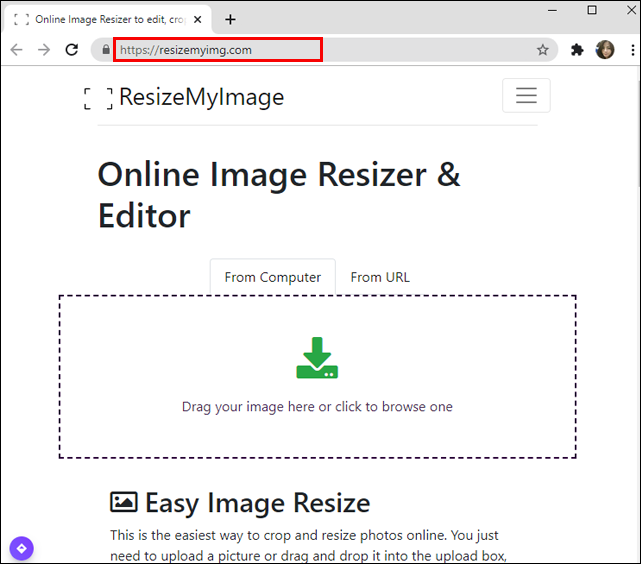This screenshot has height=564, width=641.
Task: Select the From Computer tab
Action: [x=273, y=277]
